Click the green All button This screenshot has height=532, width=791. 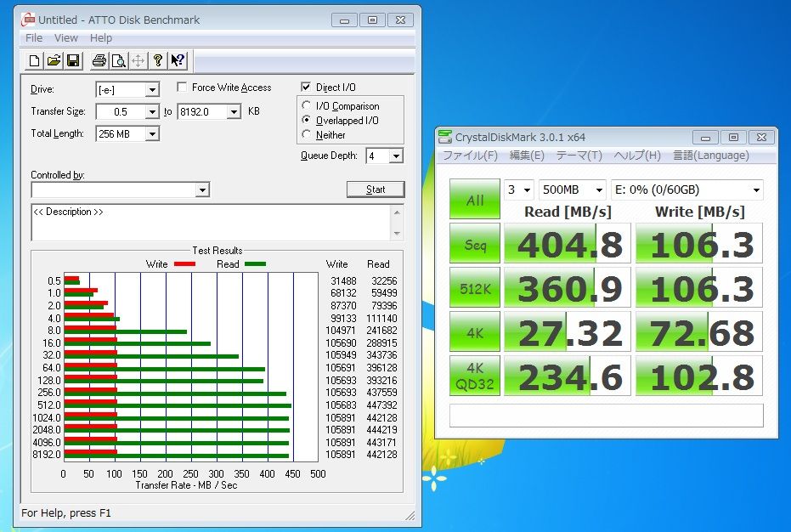(x=475, y=201)
